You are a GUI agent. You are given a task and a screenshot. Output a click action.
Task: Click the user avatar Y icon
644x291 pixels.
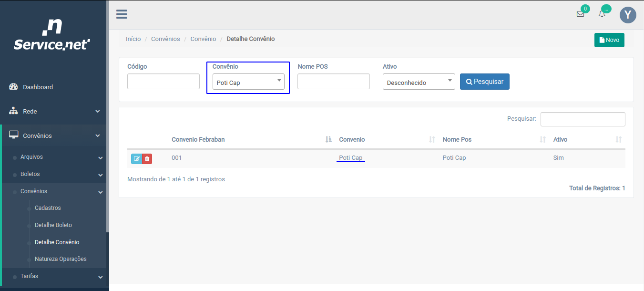pos(628,15)
